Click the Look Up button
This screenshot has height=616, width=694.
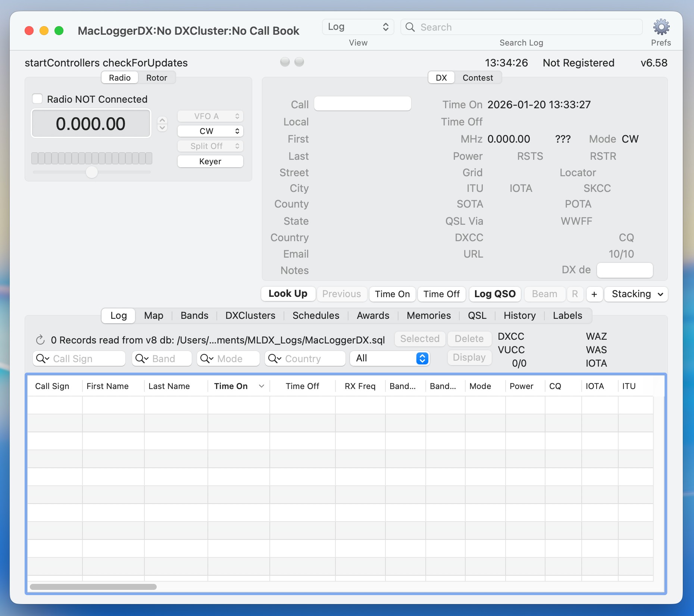click(x=288, y=294)
